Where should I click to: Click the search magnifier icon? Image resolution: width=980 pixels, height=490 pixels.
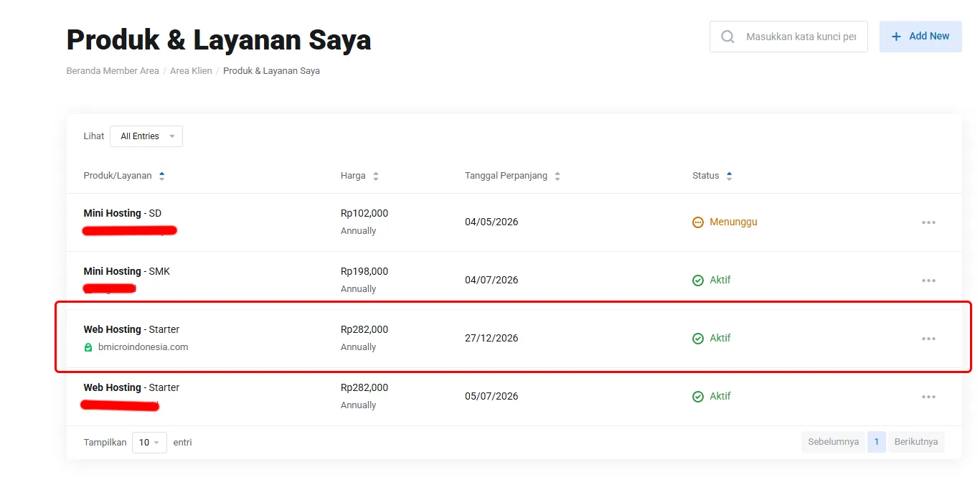coord(727,37)
